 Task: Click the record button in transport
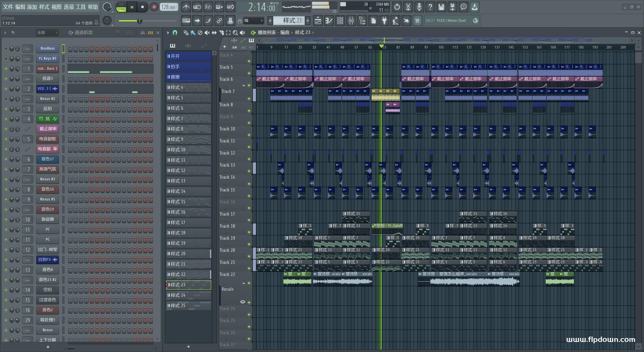154,7
